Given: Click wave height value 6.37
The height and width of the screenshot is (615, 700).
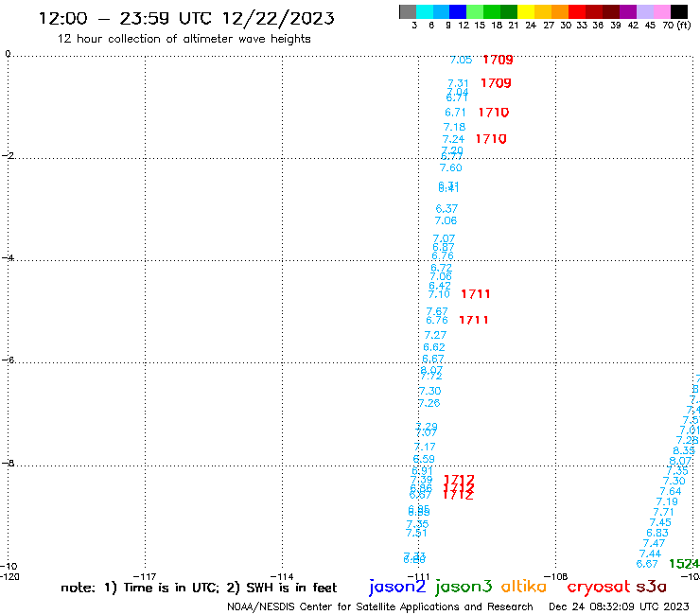Looking at the screenshot, I should (446, 208).
